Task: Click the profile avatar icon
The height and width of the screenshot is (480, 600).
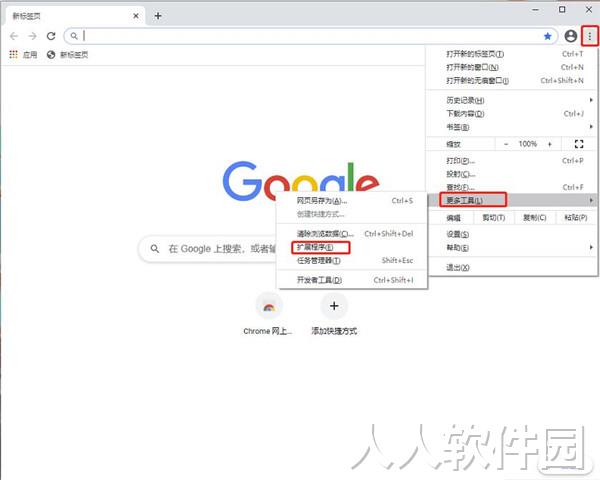Action: (x=571, y=36)
